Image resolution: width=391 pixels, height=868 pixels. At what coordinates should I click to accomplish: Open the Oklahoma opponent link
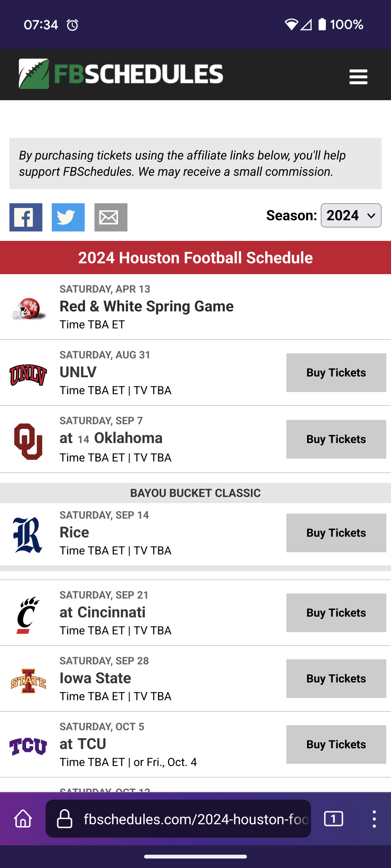click(x=128, y=438)
